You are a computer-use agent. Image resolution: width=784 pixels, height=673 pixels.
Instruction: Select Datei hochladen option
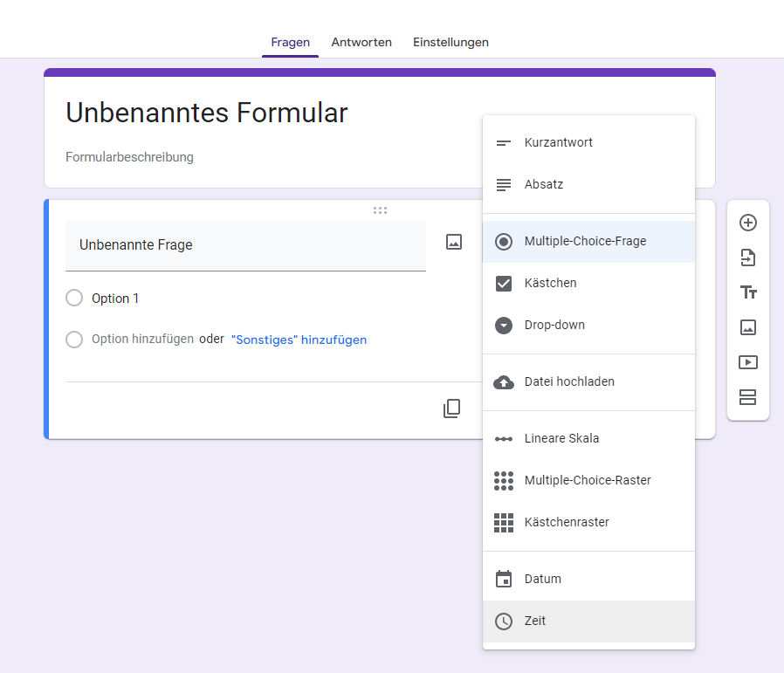tap(569, 382)
